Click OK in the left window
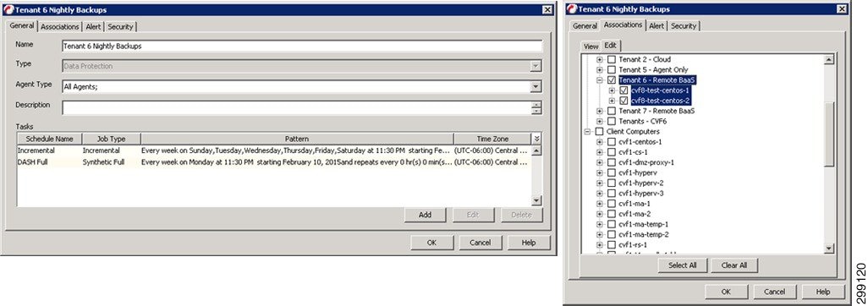Image resolution: width=868 pixels, height=306 pixels. (432, 243)
